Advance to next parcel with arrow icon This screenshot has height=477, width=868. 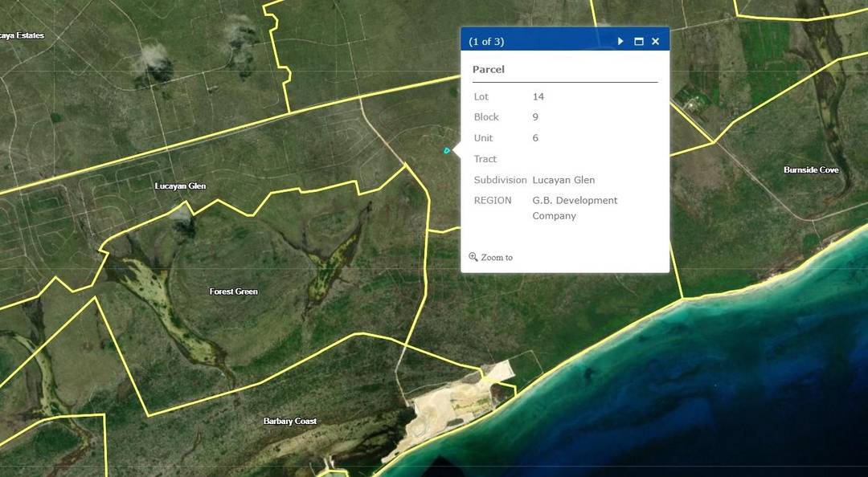[620, 41]
